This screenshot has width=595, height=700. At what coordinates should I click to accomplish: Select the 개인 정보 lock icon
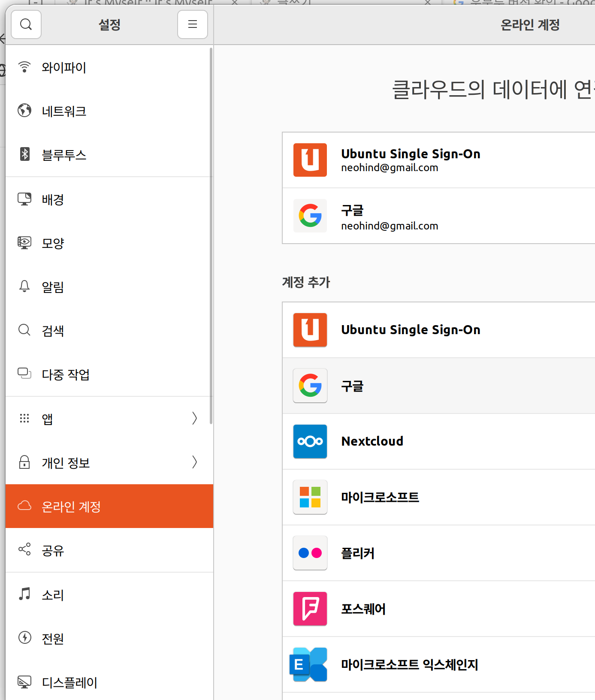click(x=24, y=462)
